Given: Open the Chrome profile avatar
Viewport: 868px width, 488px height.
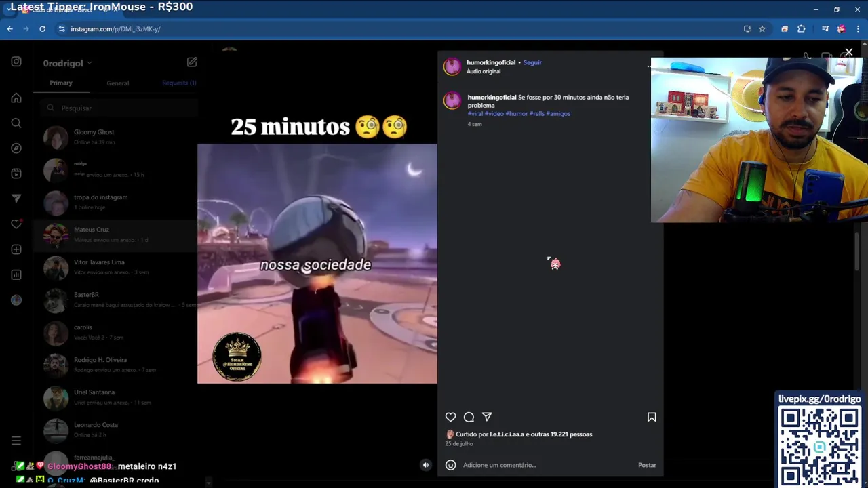Looking at the screenshot, I should 842,29.
